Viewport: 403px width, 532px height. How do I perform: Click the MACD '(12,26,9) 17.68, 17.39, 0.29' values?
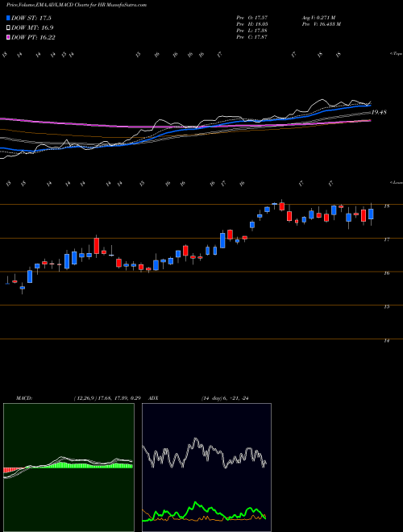coord(107,398)
